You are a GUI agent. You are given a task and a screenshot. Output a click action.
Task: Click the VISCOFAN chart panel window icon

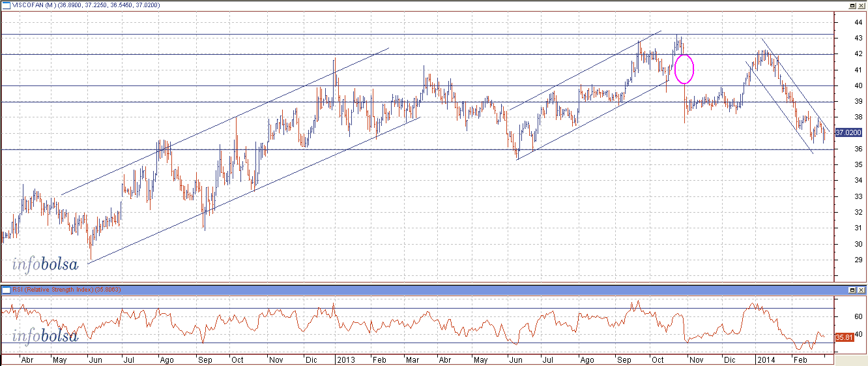6,5
